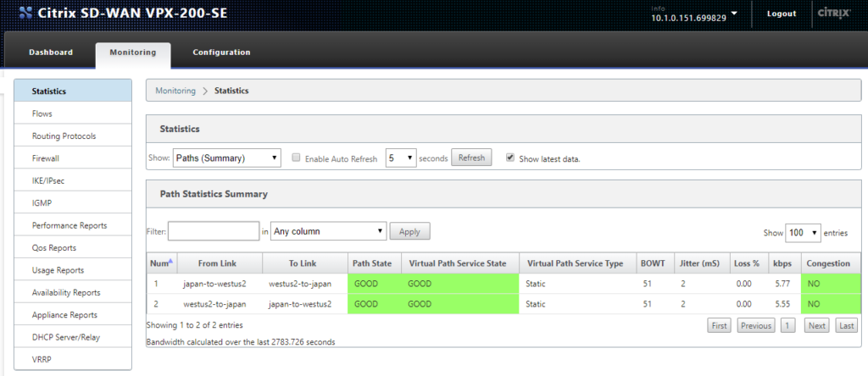Open Qos Reports in the sidebar
Image resolution: width=868 pixels, height=376 pixels.
tap(73, 248)
